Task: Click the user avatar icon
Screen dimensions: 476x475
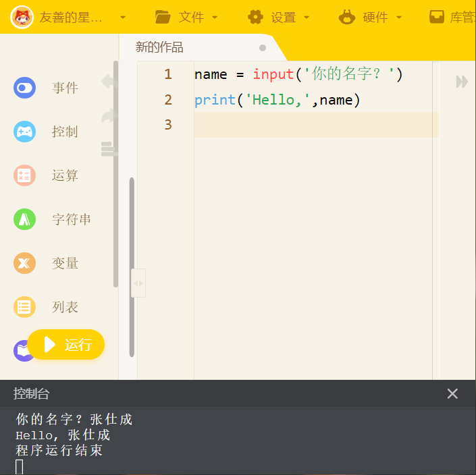Action: [22, 17]
